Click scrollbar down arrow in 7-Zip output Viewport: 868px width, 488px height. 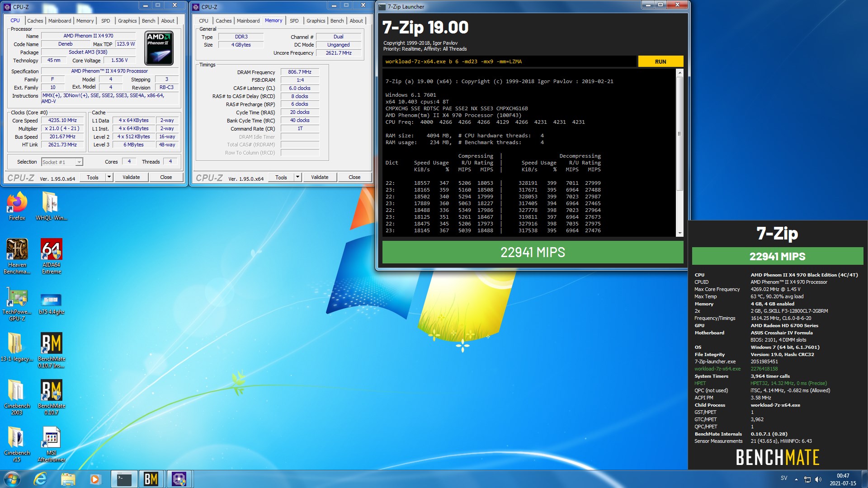(679, 233)
